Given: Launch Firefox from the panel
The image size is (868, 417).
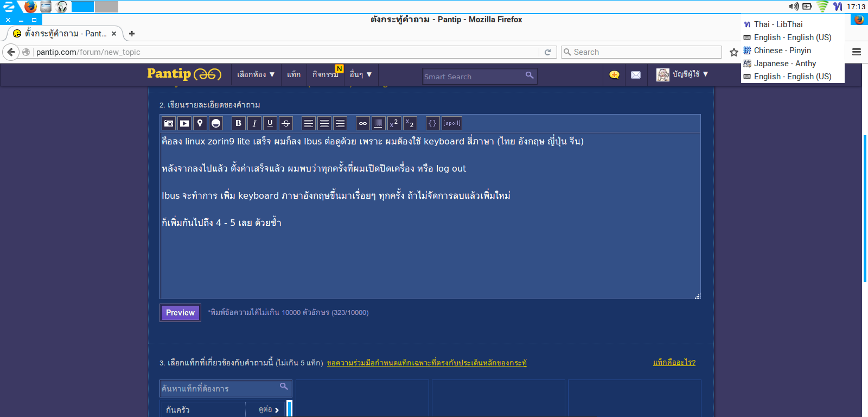Looking at the screenshot, I should coord(31,7).
